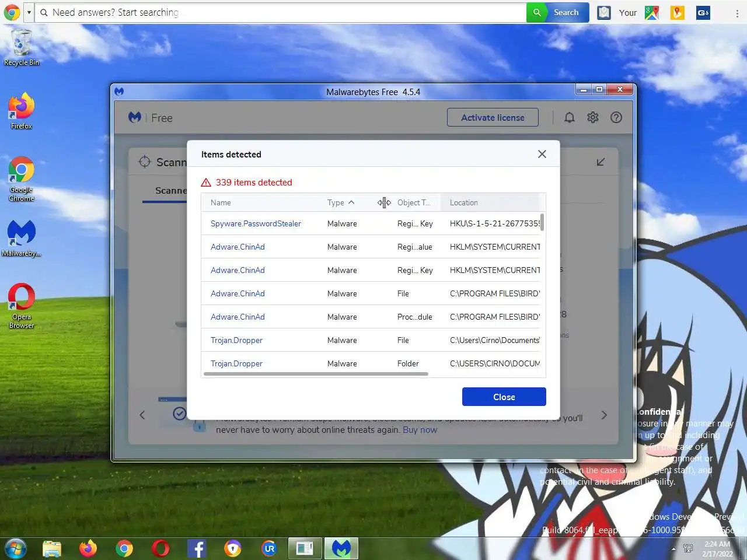Open the Malwarebytes notifications bell
Viewport: 747px width, 560px height.
coord(570,118)
